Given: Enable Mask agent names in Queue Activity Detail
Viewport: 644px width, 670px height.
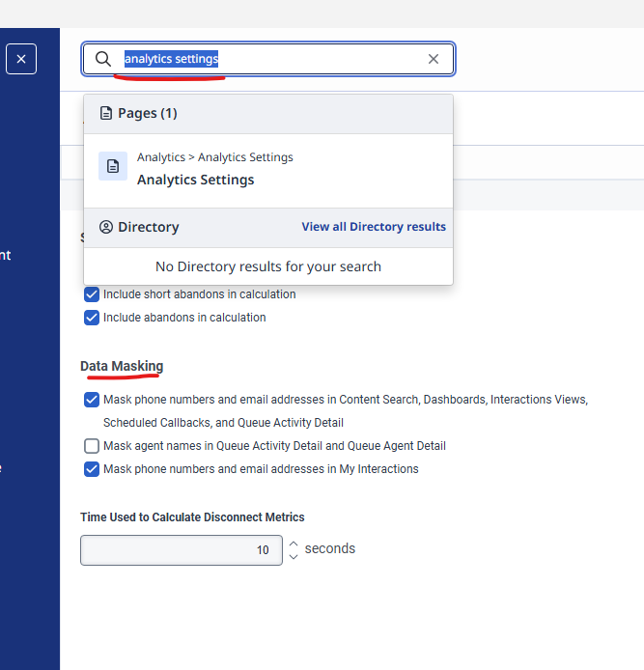Looking at the screenshot, I should click(x=92, y=446).
